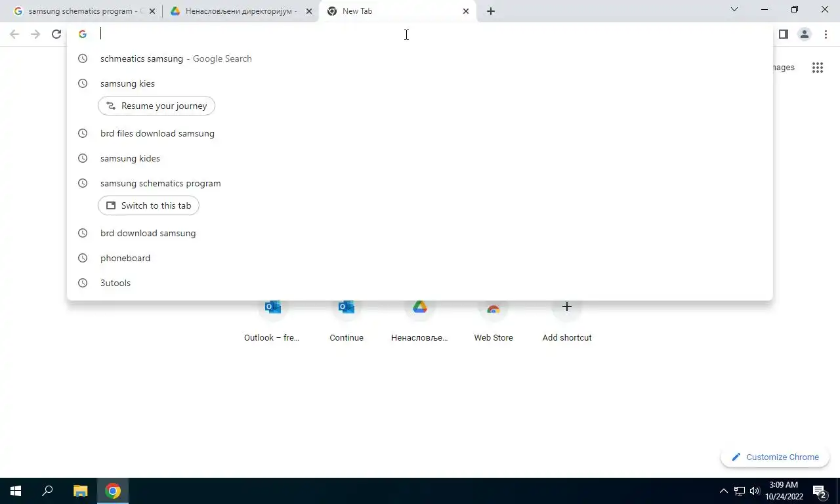Open the taskbar clock and date
This screenshot has width=840, height=504.
tap(784, 491)
